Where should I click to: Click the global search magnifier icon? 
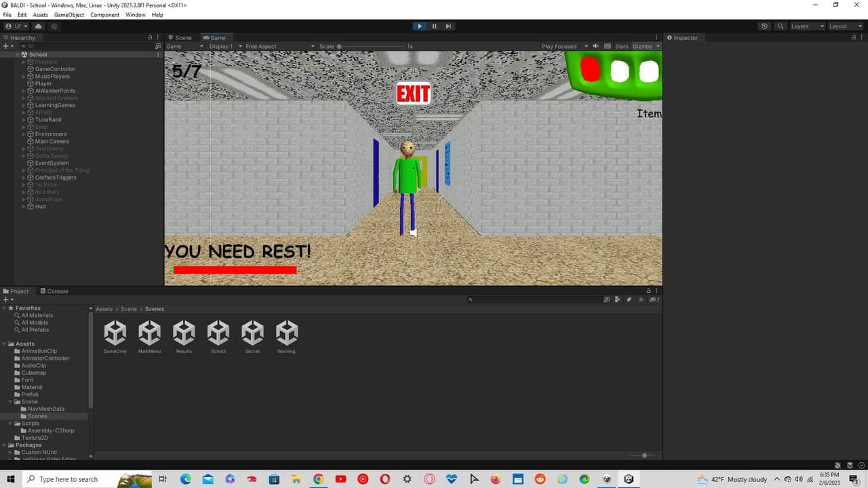781,26
